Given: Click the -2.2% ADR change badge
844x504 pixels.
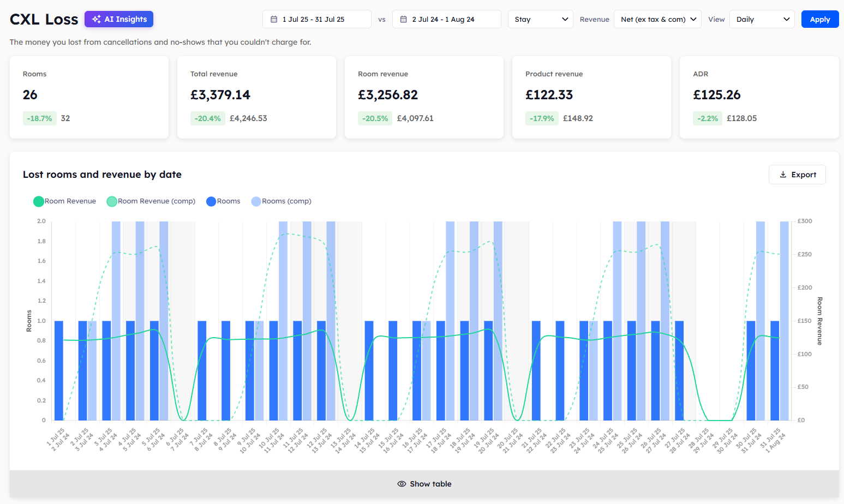Looking at the screenshot, I should click(x=708, y=118).
